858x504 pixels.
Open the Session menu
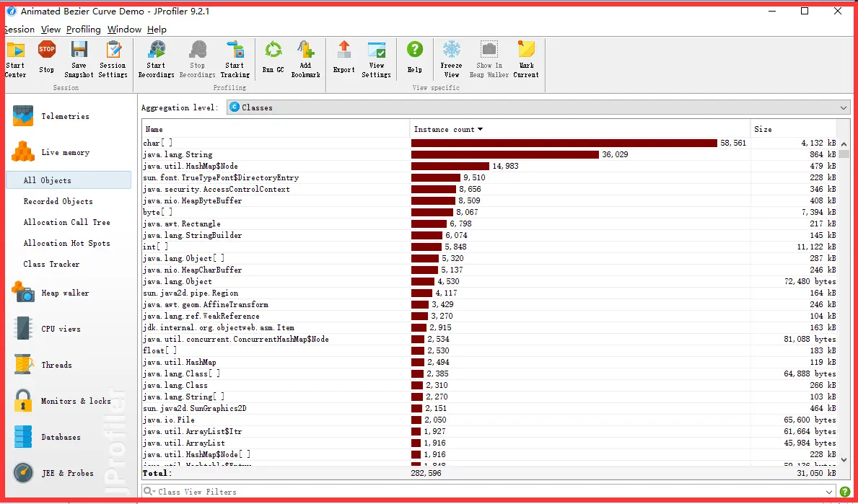point(19,30)
